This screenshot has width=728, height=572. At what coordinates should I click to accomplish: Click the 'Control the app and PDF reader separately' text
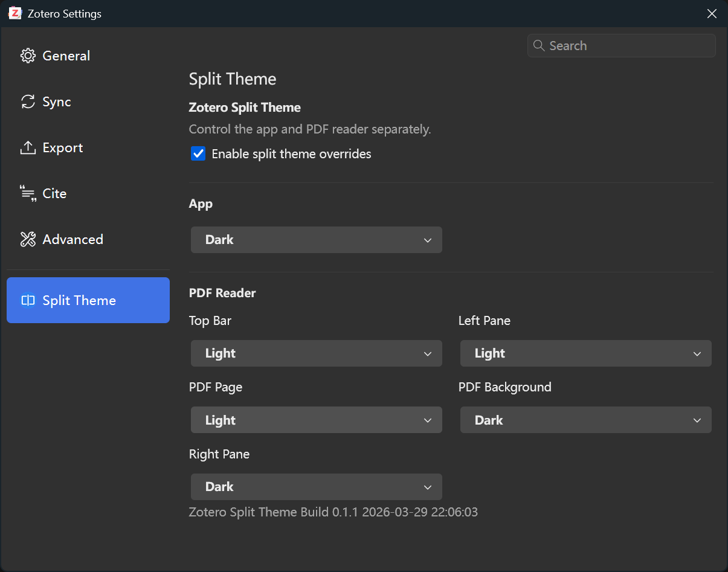tap(310, 129)
